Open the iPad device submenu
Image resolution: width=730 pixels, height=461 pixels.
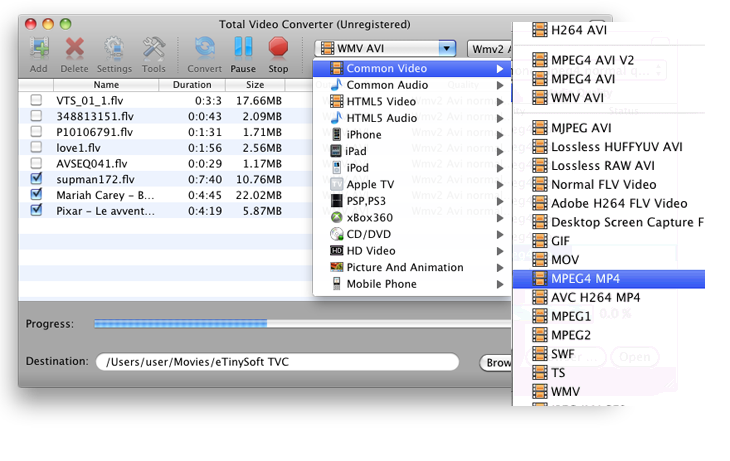coord(412,151)
